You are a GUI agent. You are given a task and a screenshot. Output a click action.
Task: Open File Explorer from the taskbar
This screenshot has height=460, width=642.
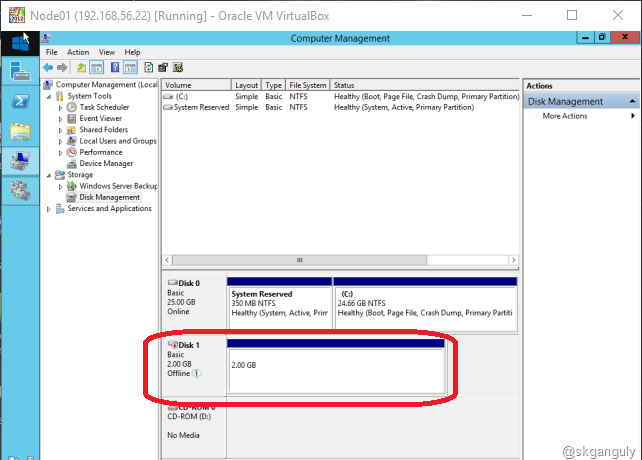click(x=20, y=131)
